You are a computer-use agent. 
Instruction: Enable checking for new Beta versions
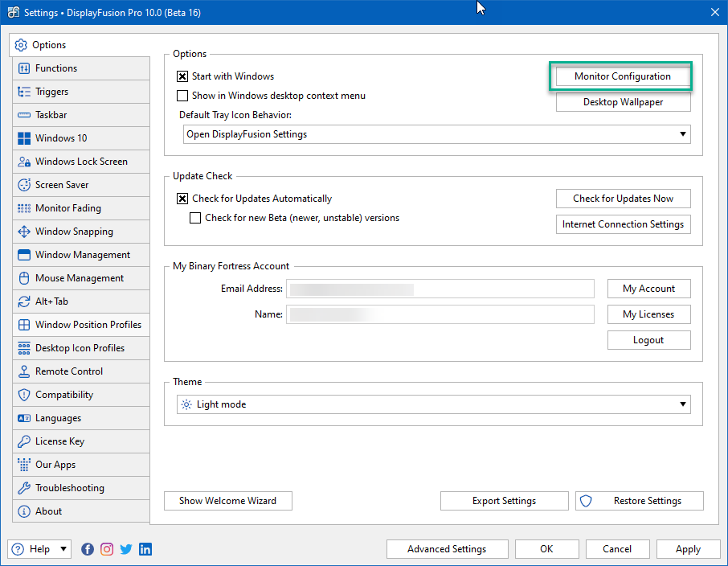click(x=195, y=218)
